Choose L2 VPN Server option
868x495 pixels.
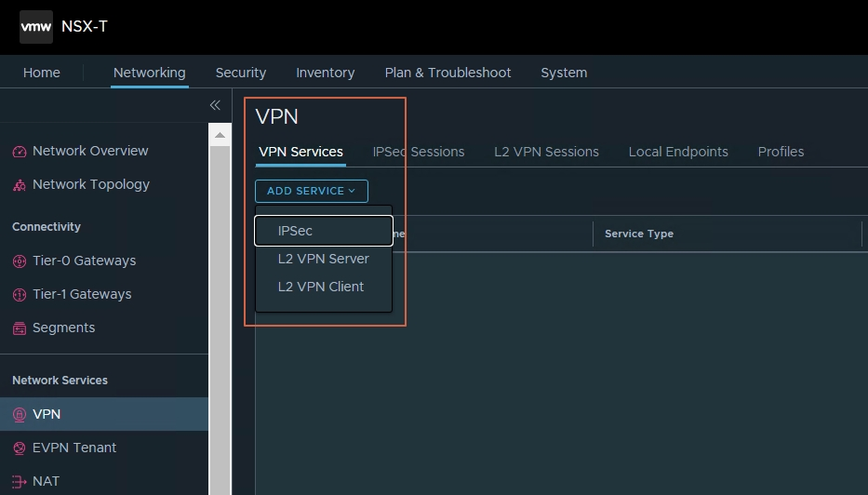323,259
